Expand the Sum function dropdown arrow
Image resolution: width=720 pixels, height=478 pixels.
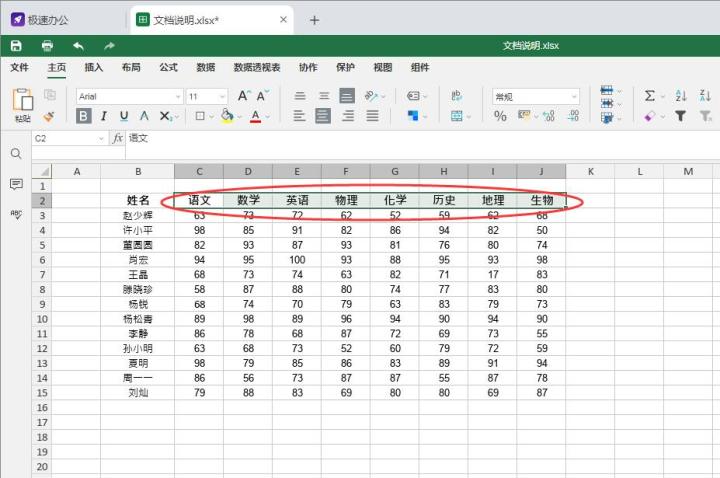pos(663,96)
